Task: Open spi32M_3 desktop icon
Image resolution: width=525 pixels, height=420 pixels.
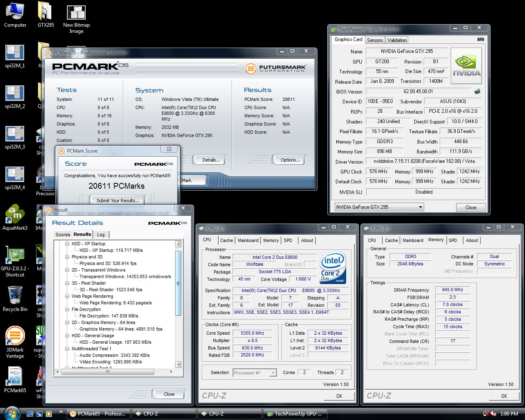Action: 15,137
